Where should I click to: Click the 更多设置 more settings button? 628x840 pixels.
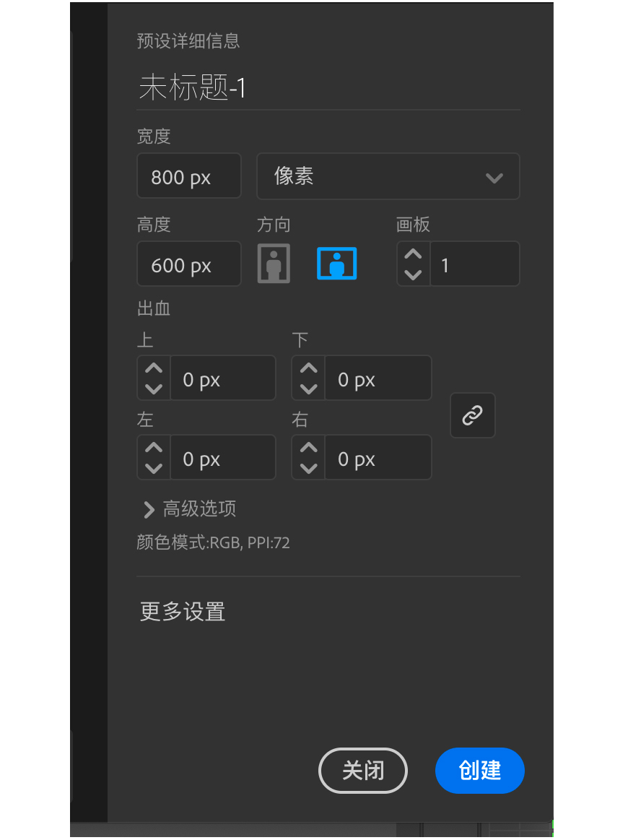click(183, 612)
